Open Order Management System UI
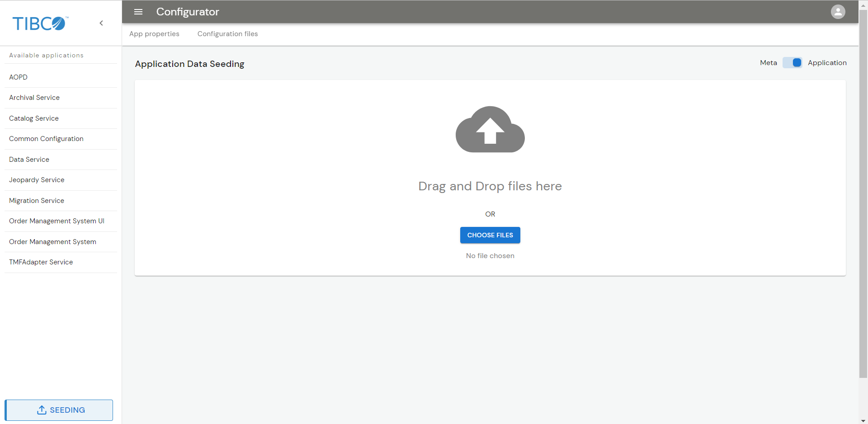 (x=61, y=221)
